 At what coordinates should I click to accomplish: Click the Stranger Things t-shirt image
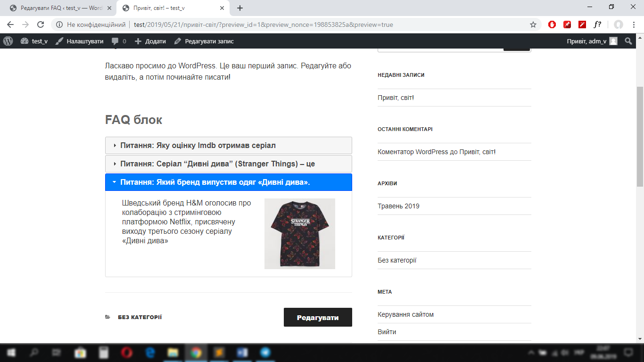click(x=300, y=234)
